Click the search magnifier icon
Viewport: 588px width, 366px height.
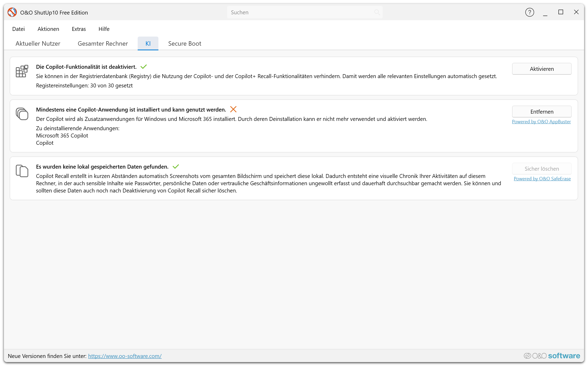coord(377,12)
